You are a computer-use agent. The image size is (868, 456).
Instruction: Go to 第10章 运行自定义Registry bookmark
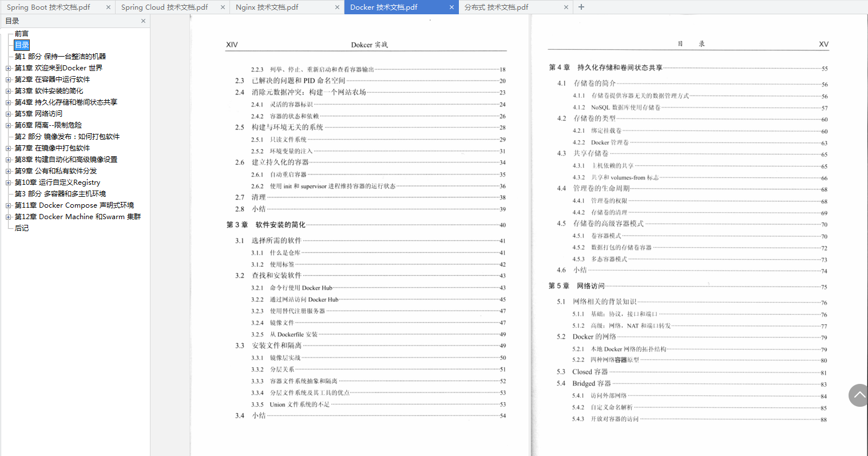point(57,183)
